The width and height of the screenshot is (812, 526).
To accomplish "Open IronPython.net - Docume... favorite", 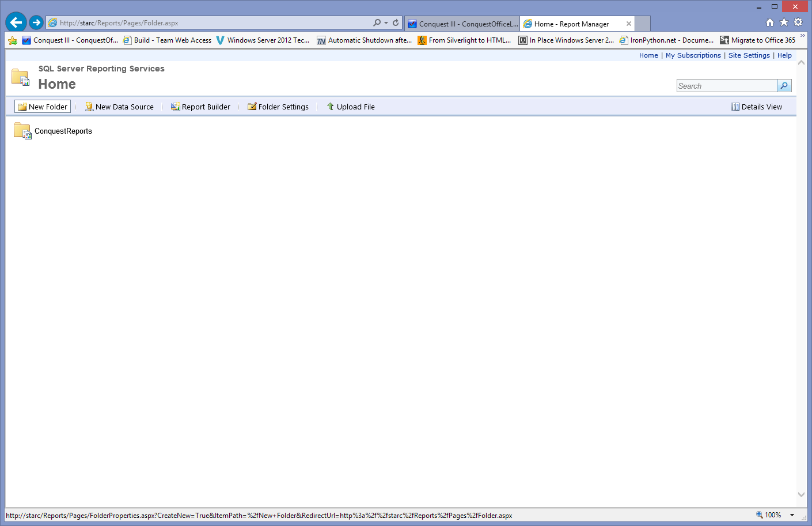I will pos(666,40).
